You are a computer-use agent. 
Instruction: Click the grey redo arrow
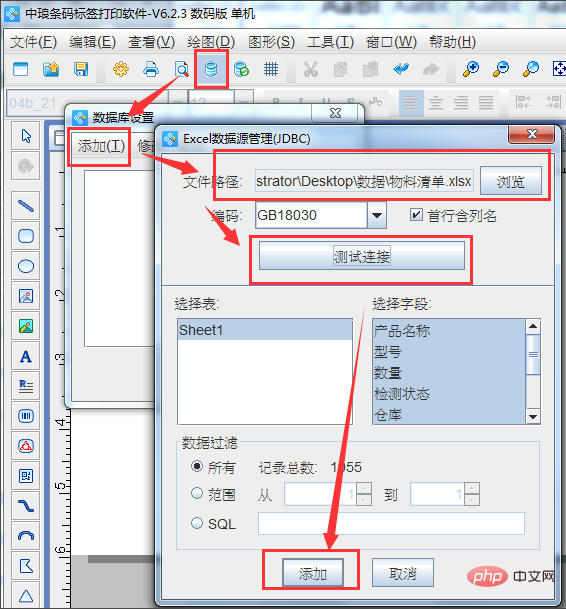(430, 70)
